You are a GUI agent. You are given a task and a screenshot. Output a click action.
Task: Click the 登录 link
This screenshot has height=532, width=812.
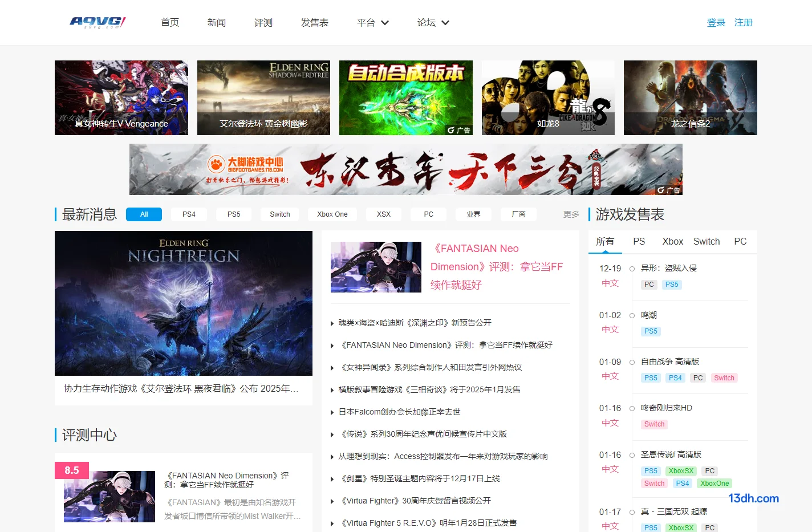716,23
